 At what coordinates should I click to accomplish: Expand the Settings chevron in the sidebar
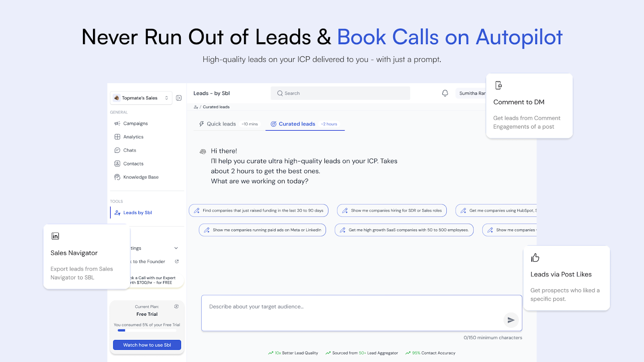tap(176, 248)
